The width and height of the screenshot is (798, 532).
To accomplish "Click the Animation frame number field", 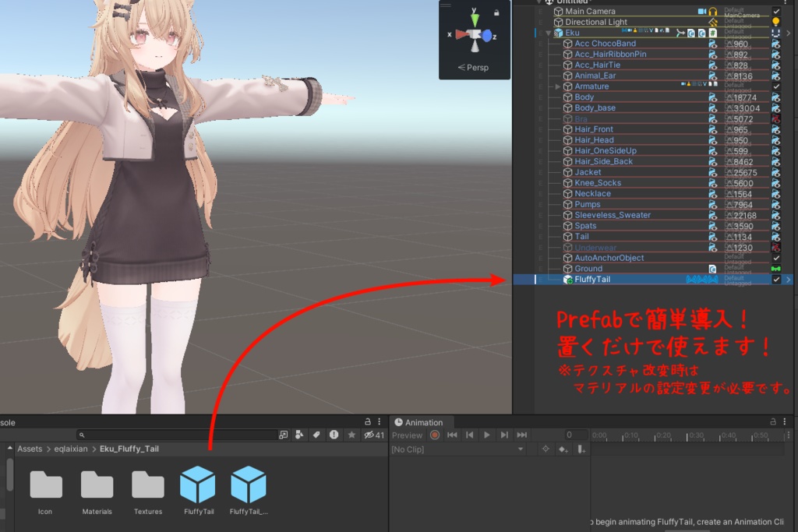I will [x=576, y=435].
